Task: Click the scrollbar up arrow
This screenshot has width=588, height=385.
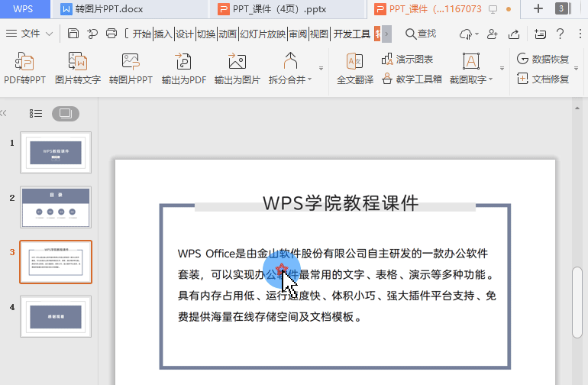Action: pyautogui.click(x=577, y=108)
